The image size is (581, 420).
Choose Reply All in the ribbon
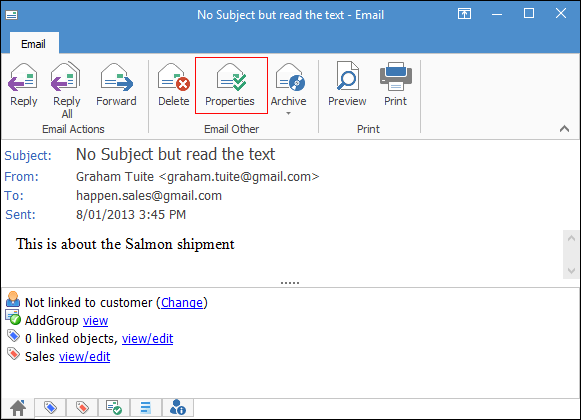coord(66,90)
